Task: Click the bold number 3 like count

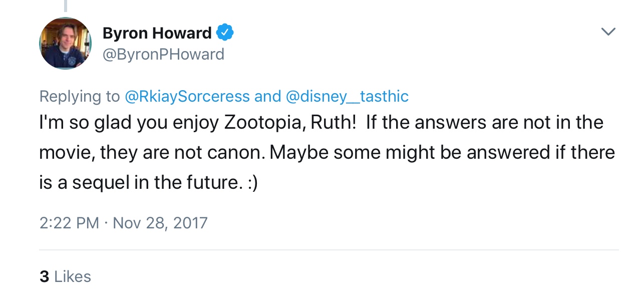Action: (x=44, y=276)
